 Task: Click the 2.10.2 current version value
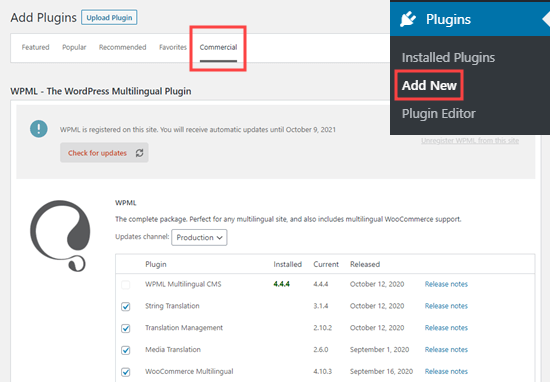coord(322,328)
